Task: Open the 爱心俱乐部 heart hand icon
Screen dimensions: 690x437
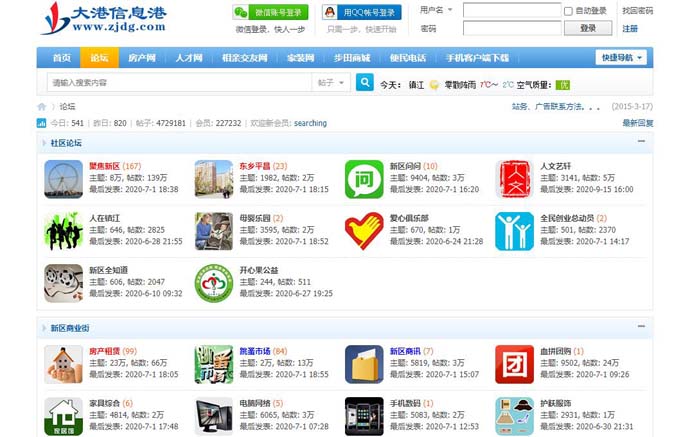Action: pyautogui.click(x=364, y=231)
